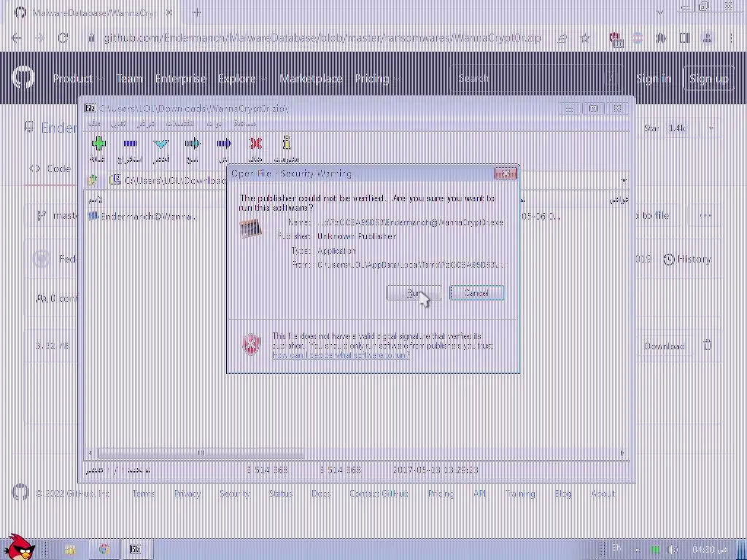Open Enterprise in the GitHub header
The width and height of the screenshot is (747, 560).
coord(180,79)
